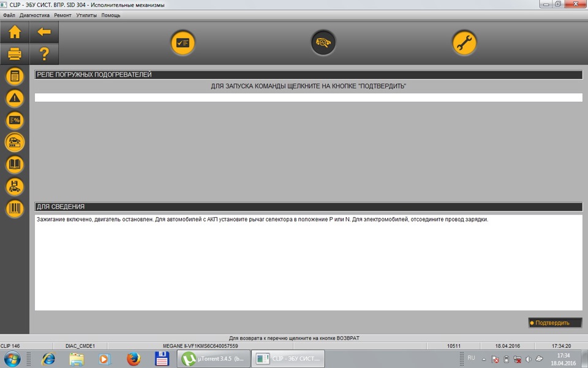Click the tray icon right of the speaker
The width and height of the screenshot is (588, 368).
539,359
